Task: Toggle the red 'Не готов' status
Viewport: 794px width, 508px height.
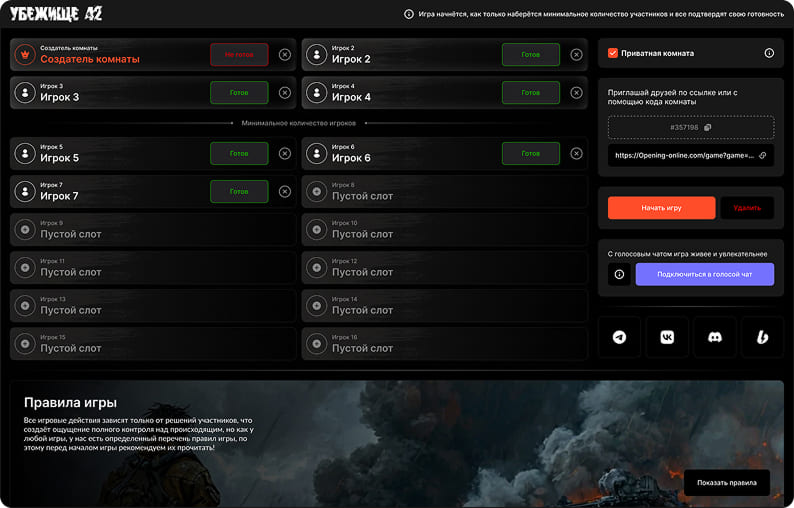Action: click(239, 55)
